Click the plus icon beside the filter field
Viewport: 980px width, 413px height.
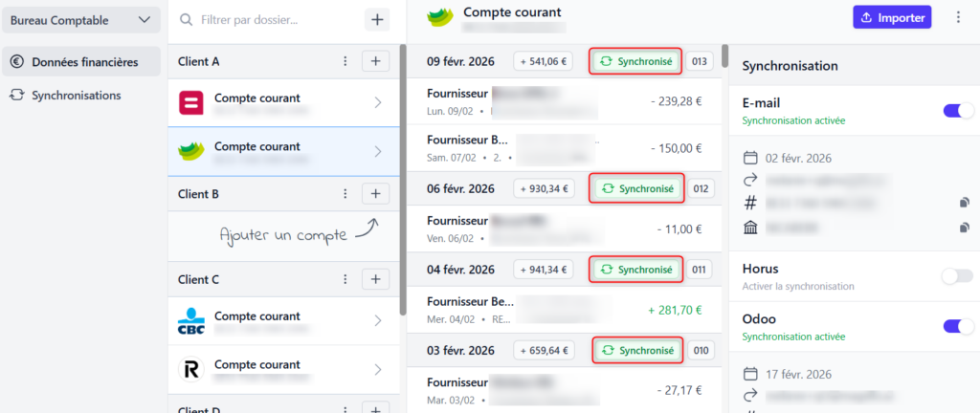377,19
